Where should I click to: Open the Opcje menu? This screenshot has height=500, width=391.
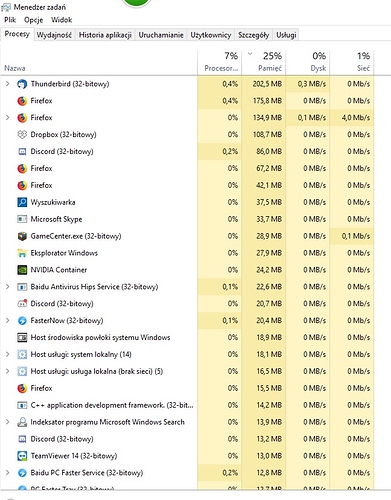pyautogui.click(x=33, y=20)
